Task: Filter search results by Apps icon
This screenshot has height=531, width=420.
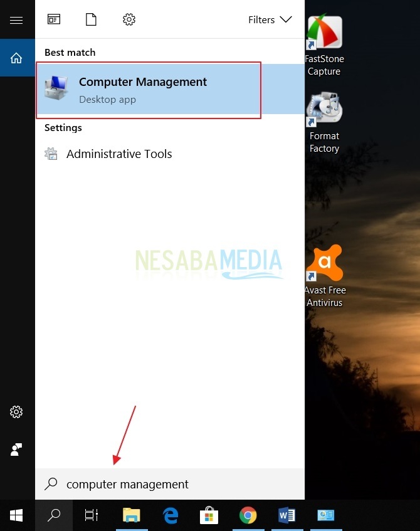Action: click(54, 19)
